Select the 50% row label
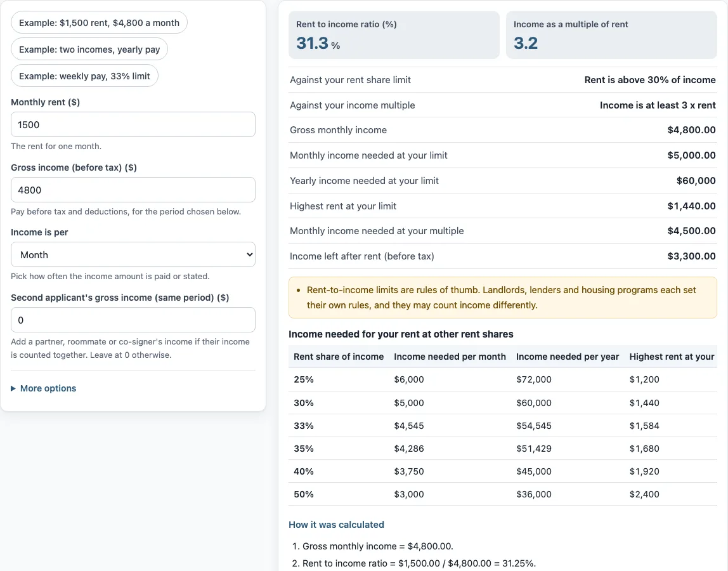The width and height of the screenshot is (728, 571). click(x=304, y=494)
